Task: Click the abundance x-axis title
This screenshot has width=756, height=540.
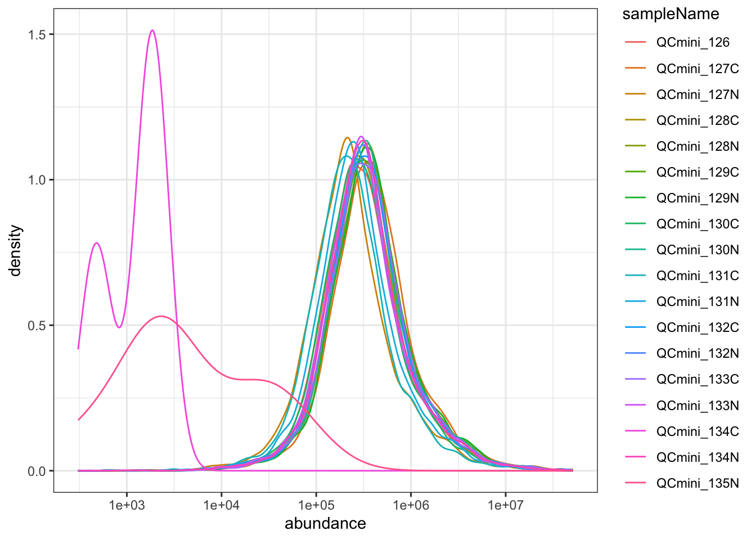Action: [325, 524]
